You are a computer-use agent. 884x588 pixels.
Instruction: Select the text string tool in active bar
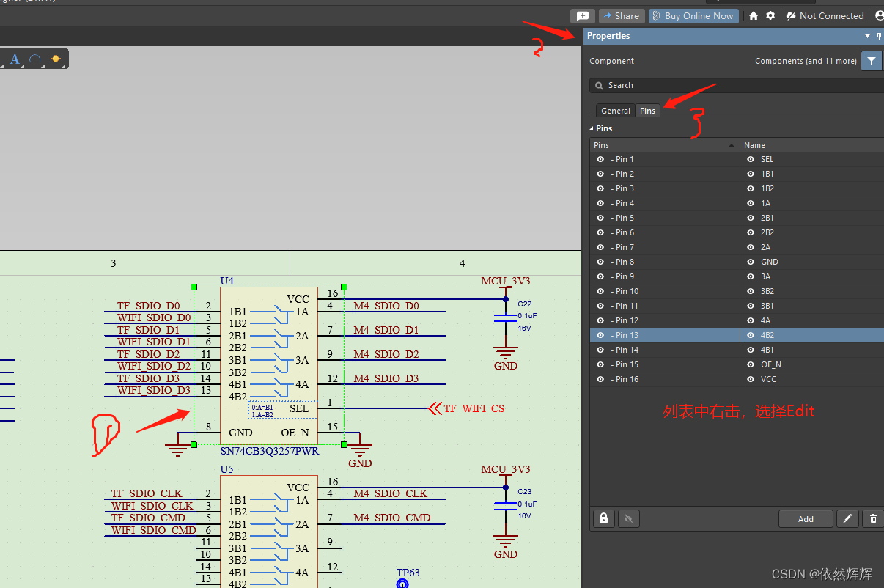point(15,59)
